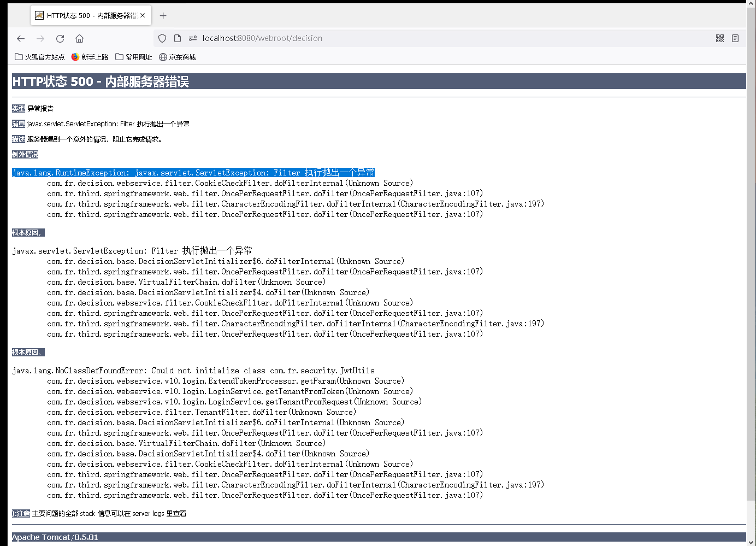Screen dimensions: 756x546
Task: Click the 类型 label
Action: 19,108
